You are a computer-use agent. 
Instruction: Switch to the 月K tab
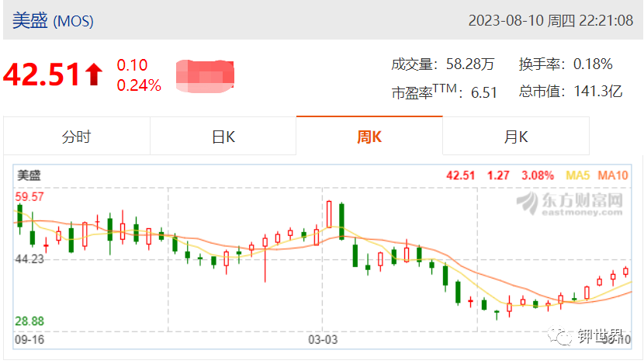point(516,136)
